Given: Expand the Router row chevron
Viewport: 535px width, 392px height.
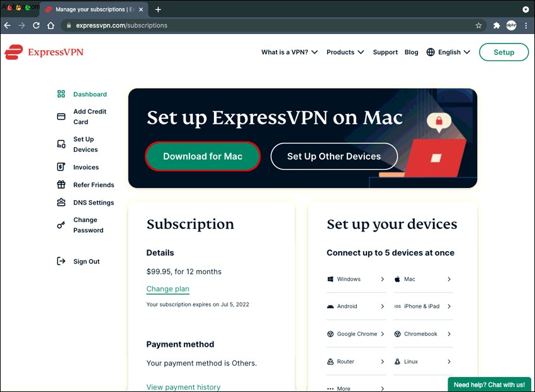Looking at the screenshot, I should click(382, 362).
